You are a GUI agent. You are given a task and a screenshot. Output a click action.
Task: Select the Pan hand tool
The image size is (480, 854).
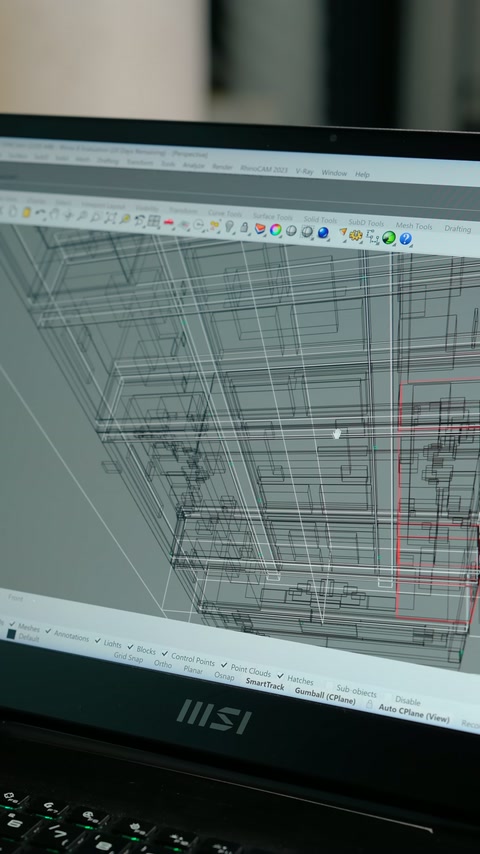point(54,214)
